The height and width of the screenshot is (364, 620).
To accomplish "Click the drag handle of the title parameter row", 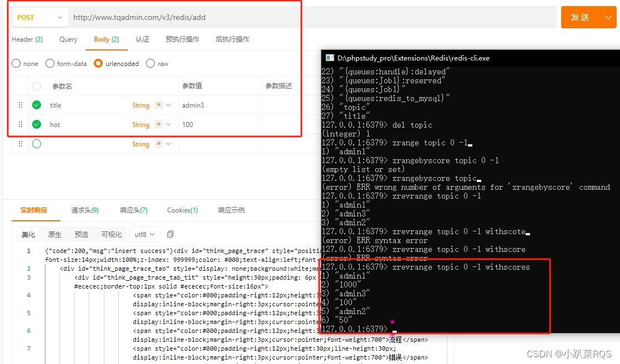I will coord(20,105).
